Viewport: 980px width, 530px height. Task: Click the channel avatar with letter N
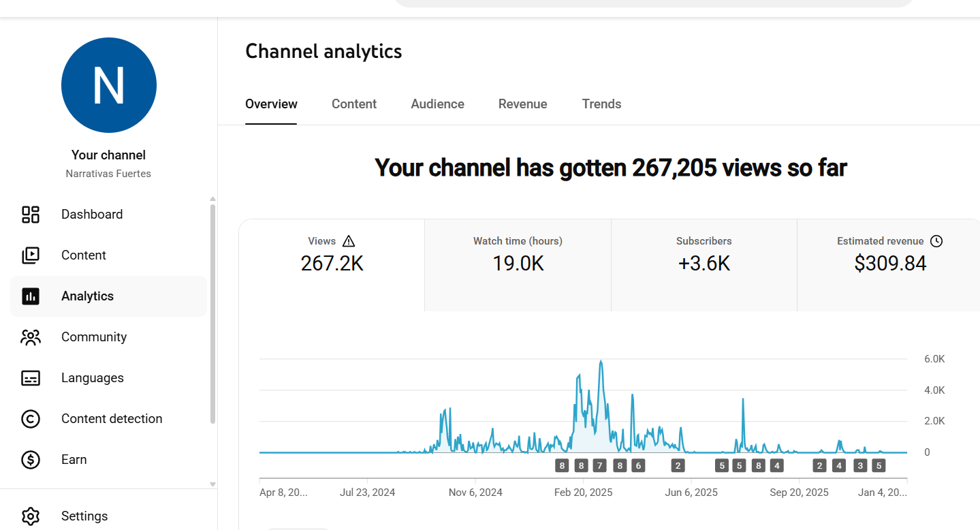[x=109, y=85]
